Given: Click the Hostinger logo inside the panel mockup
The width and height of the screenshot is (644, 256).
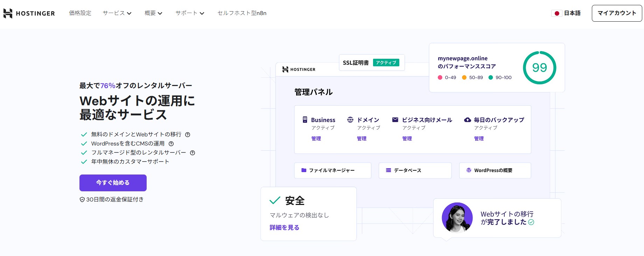Looking at the screenshot, I should coord(299,69).
